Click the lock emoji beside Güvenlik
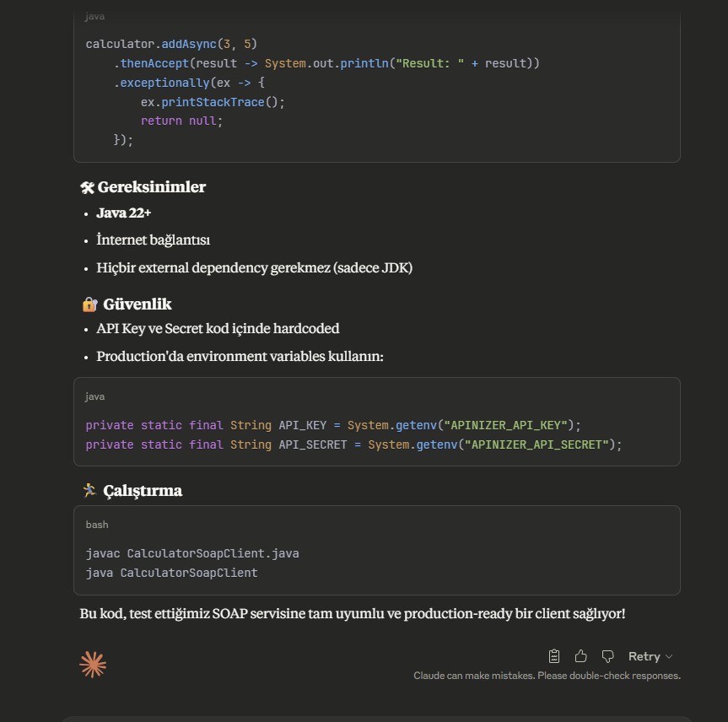The width and height of the screenshot is (728, 722). pyautogui.click(x=89, y=304)
